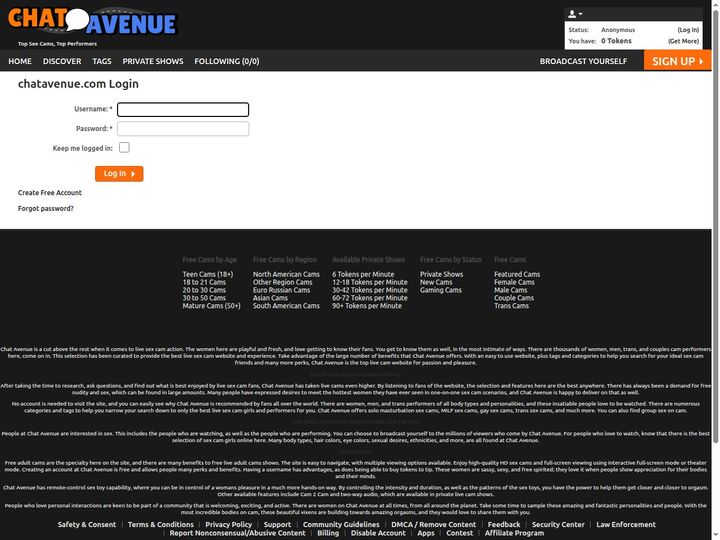
Task: Open Female Cams footer link
Action: (x=514, y=282)
